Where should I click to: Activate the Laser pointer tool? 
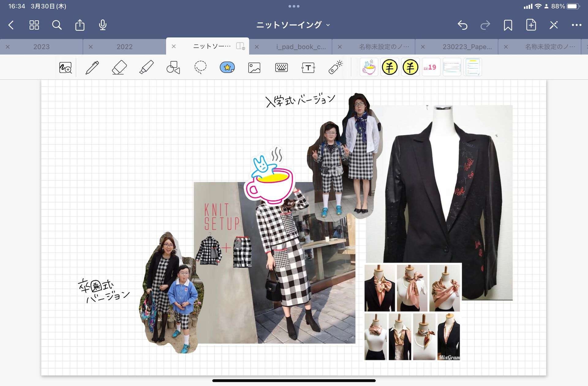pyautogui.click(x=335, y=67)
